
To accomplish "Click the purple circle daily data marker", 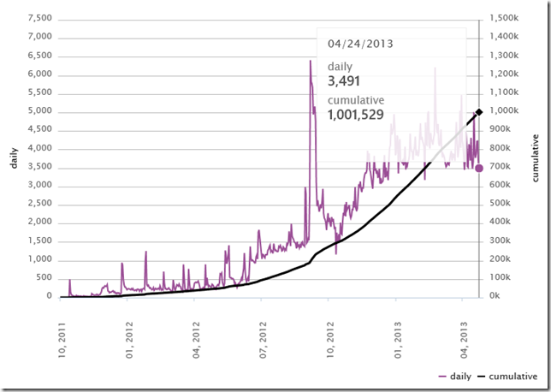I will pyautogui.click(x=479, y=168).
